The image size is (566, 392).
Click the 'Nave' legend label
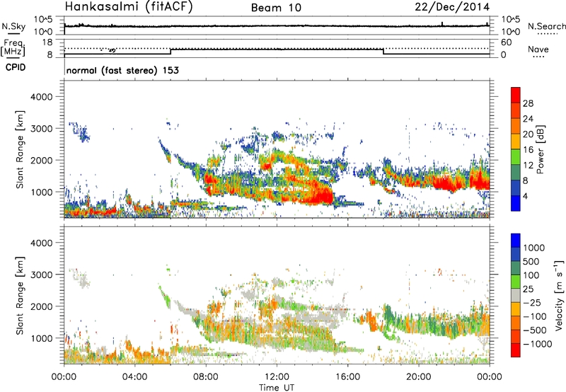click(538, 49)
